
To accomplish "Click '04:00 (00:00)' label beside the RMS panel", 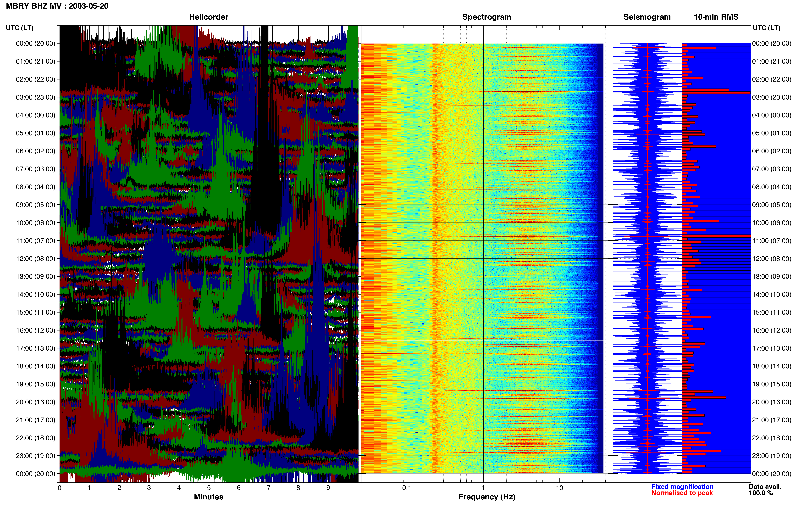I will point(772,115).
